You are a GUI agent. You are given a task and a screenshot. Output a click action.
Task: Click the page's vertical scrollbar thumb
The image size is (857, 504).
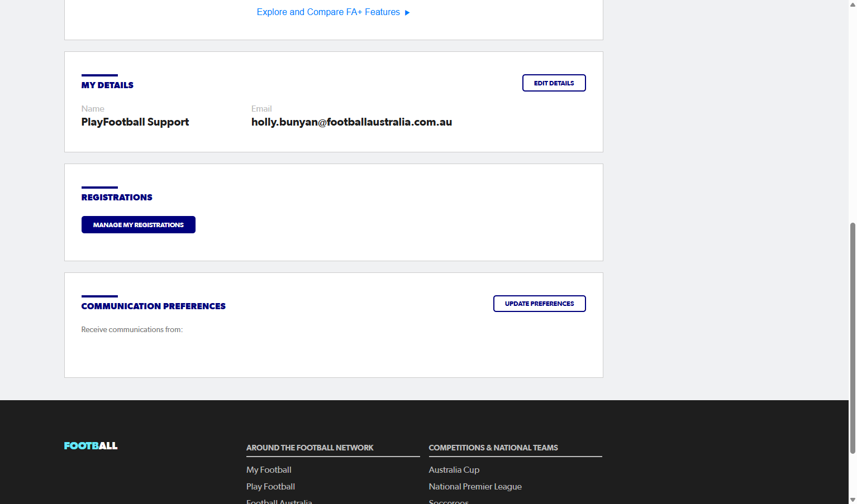coord(853,338)
